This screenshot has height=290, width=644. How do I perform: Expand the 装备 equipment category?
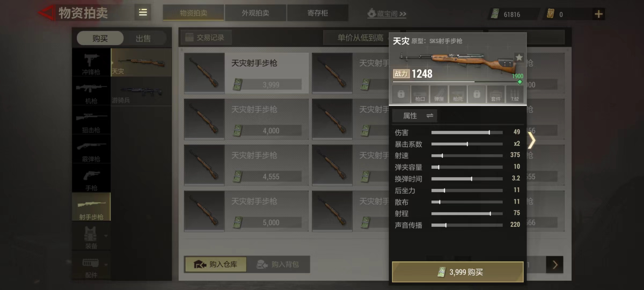91,237
